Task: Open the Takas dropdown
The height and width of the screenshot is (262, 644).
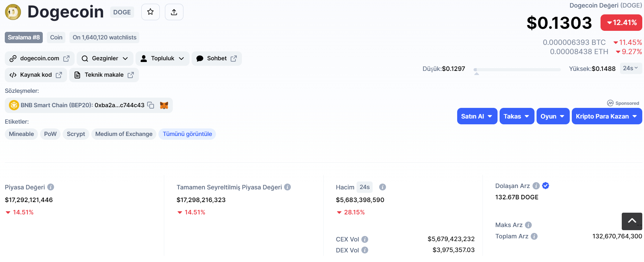Action: point(517,116)
